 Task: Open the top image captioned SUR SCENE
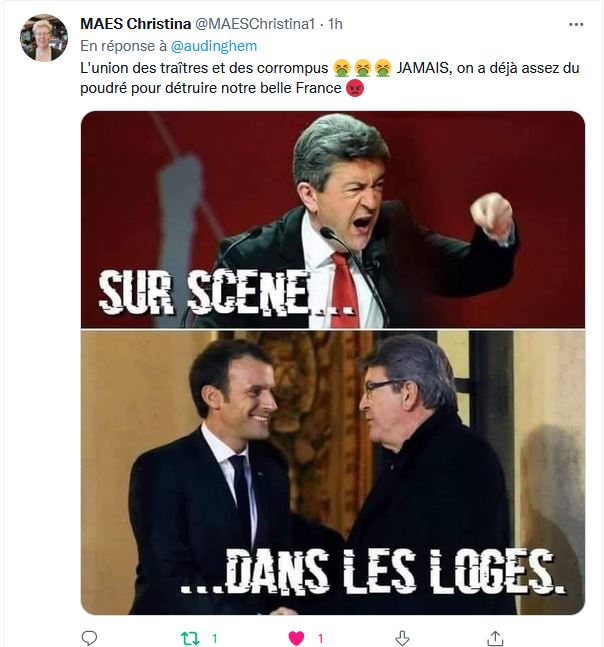point(332,220)
